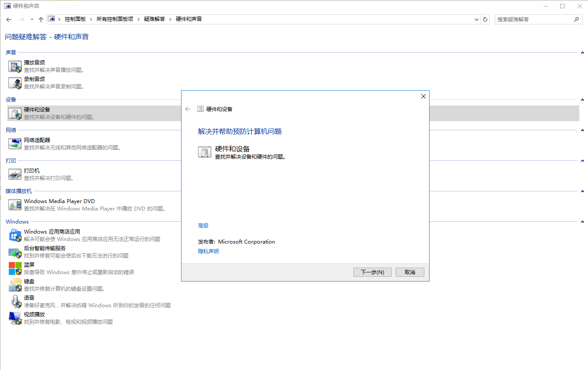Screen dimensions: 588x370
Task: Click 下一步(N) button
Action: pos(373,272)
